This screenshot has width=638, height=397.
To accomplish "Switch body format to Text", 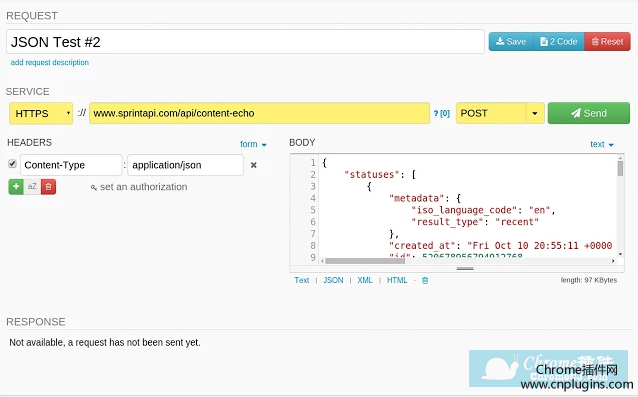I will click(302, 280).
